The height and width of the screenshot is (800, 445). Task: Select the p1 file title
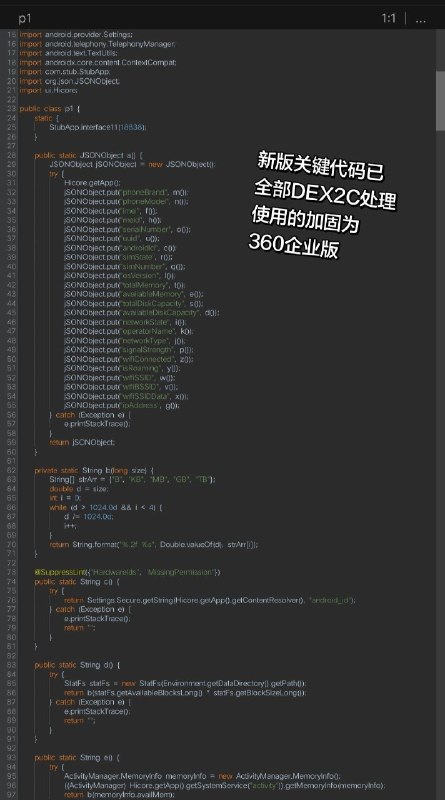(25, 19)
